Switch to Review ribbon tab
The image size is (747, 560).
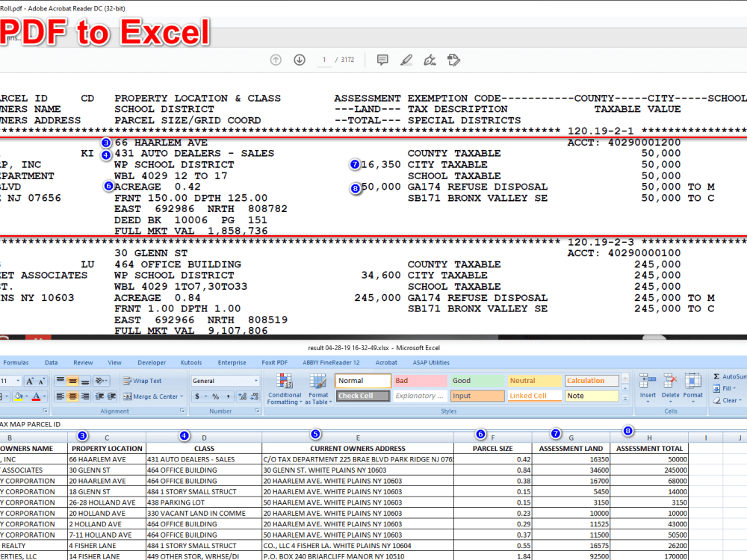[83, 362]
